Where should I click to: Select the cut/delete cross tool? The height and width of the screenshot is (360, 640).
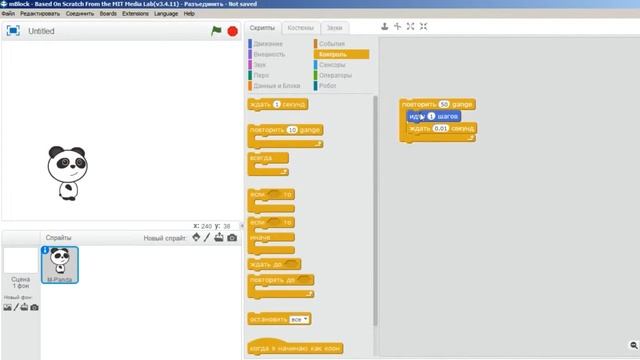(397, 27)
